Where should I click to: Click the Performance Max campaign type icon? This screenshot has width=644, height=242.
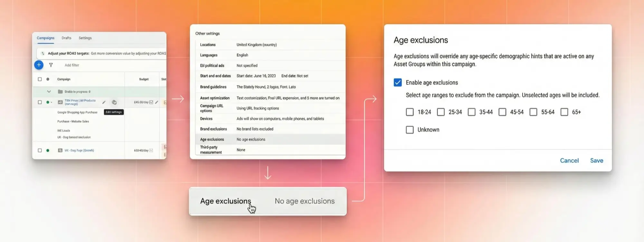(x=60, y=102)
